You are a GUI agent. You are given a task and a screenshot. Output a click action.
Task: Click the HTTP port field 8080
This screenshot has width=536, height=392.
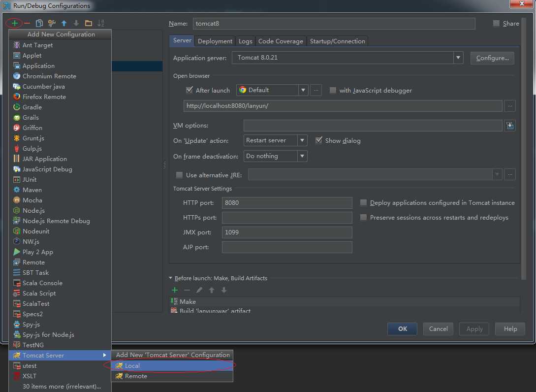coord(287,202)
